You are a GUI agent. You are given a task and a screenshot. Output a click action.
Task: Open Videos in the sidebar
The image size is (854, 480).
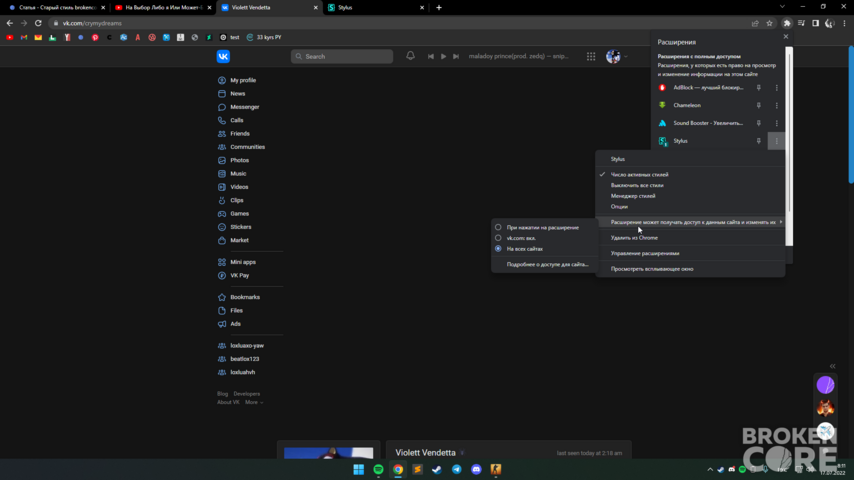(239, 187)
